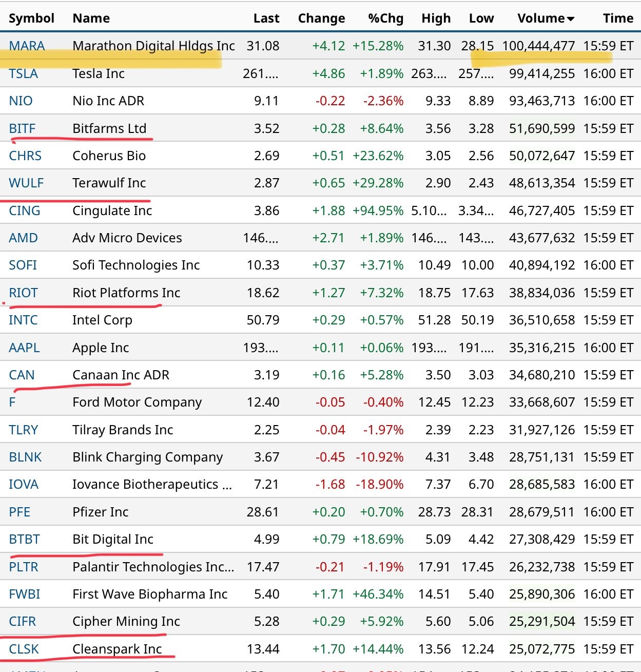Select First Wave's +46.34% percent change

378,594
